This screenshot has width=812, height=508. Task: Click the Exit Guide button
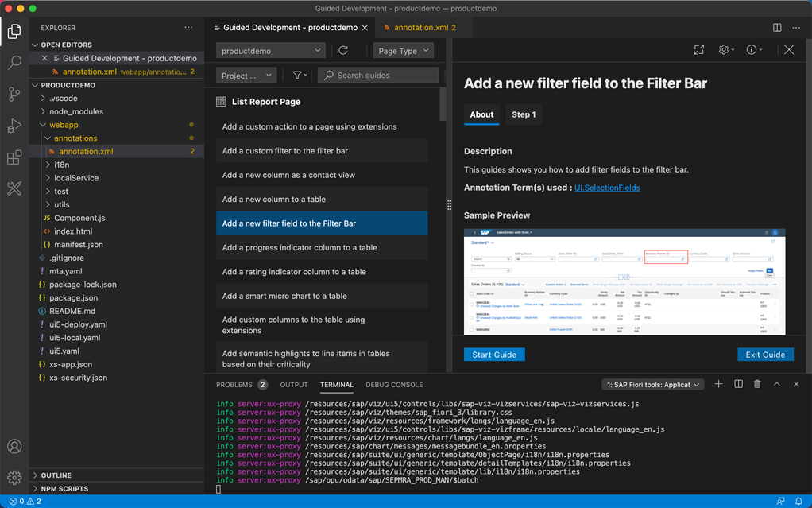click(x=765, y=355)
